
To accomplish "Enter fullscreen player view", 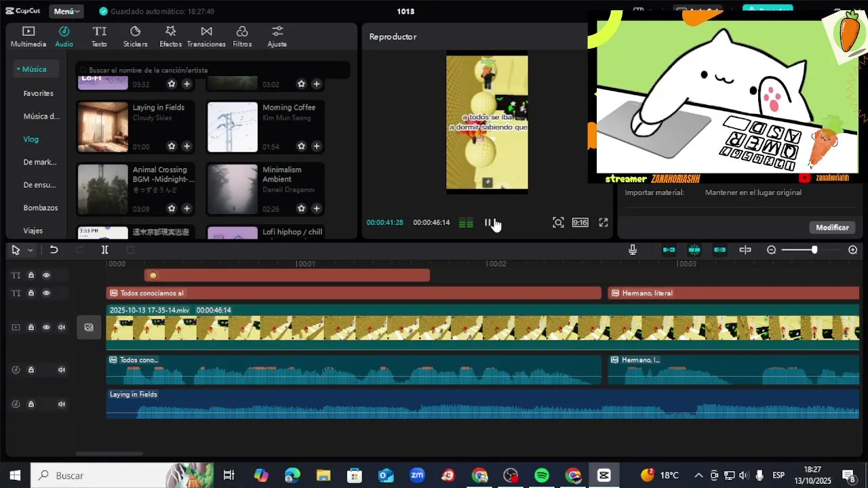I will [604, 222].
